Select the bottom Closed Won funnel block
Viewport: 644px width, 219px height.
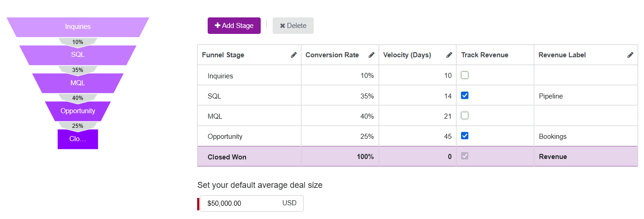click(78, 139)
